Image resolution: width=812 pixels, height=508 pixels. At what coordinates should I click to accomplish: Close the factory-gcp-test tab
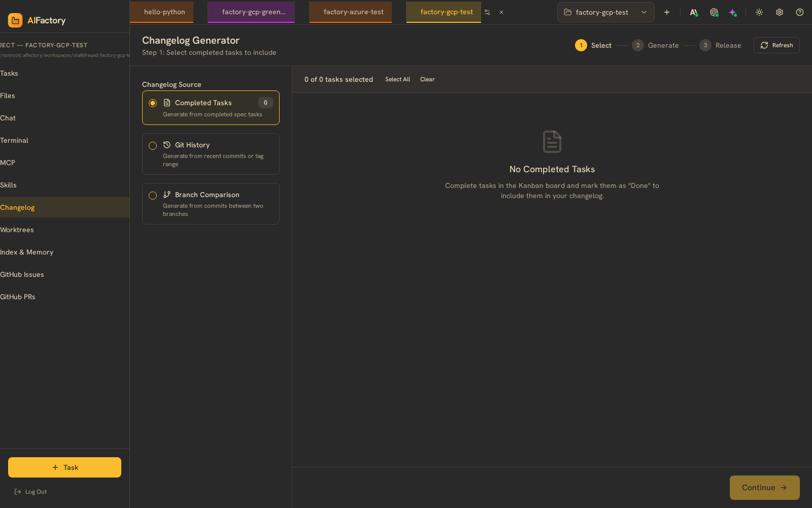pyautogui.click(x=501, y=12)
